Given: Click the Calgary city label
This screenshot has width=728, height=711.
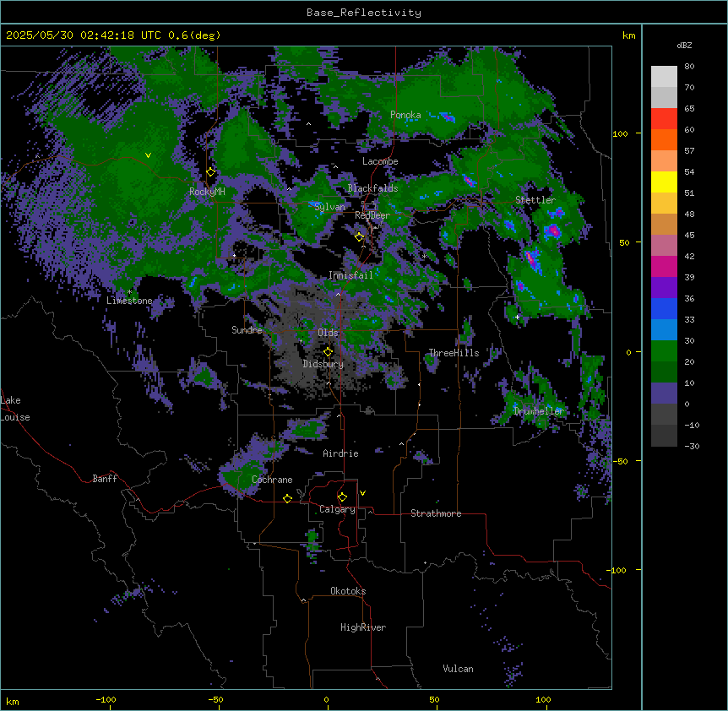Looking at the screenshot, I should click(x=337, y=509).
